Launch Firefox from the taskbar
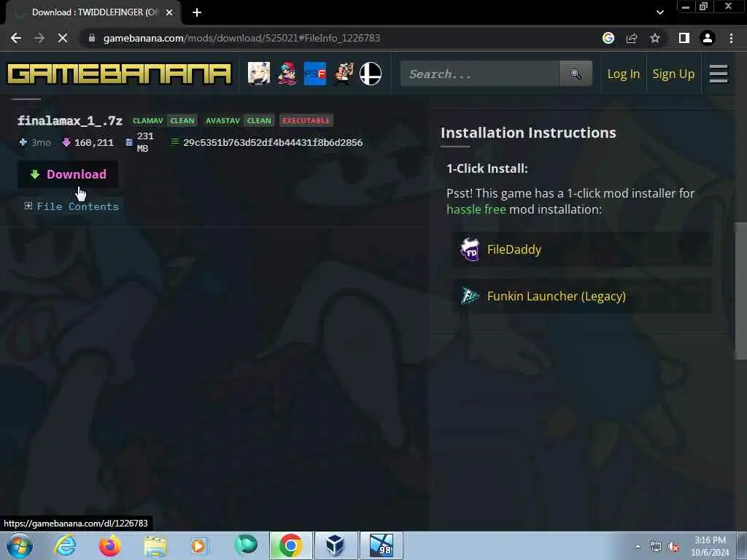The image size is (747, 560). pos(109,545)
